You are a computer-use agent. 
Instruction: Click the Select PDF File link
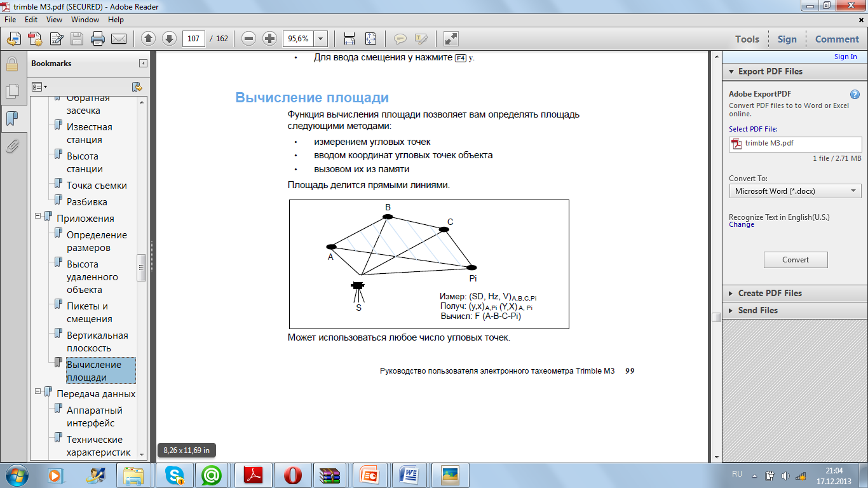[753, 129]
